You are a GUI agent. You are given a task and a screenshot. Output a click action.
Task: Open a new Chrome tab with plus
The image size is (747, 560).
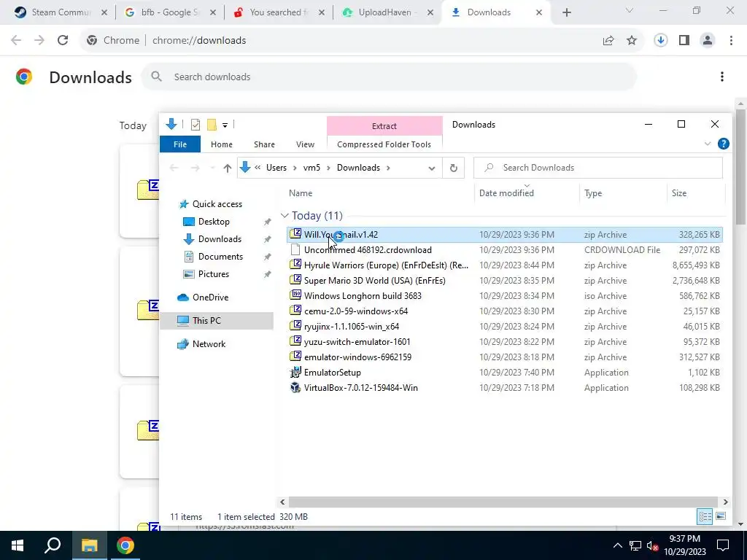566,12
